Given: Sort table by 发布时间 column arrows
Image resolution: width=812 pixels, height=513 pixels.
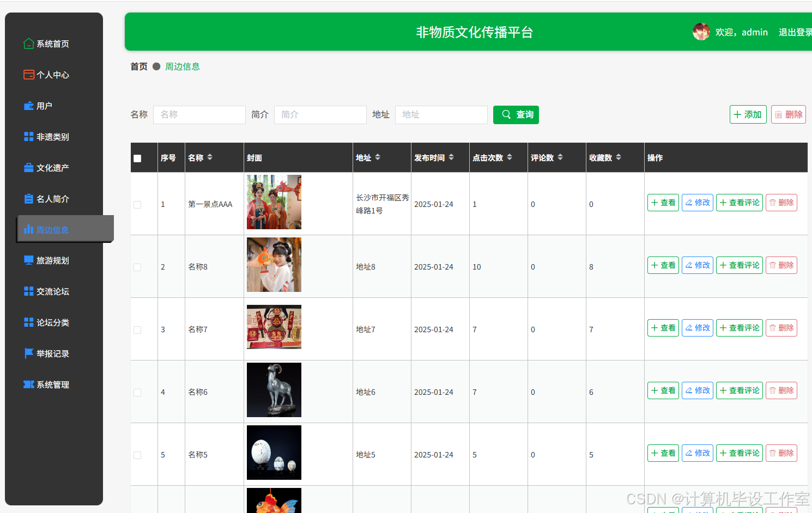Looking at the screenshot, I should (451, 157).
